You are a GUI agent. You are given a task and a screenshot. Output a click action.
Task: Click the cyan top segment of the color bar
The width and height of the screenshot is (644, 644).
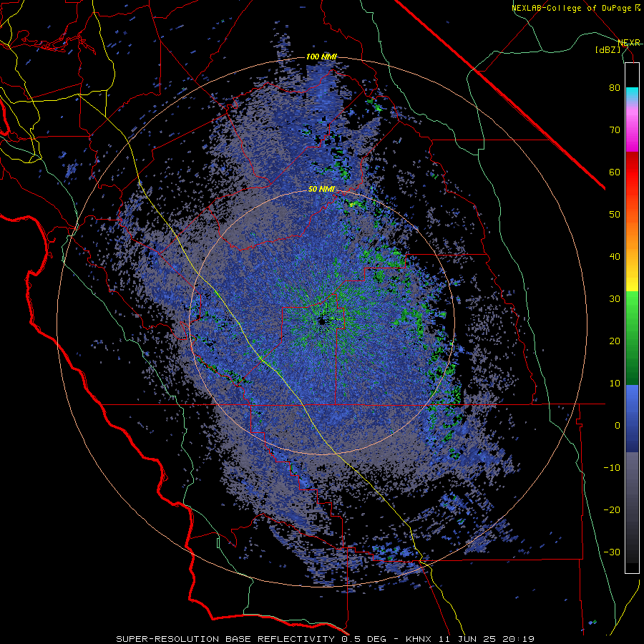click(632, 94)
